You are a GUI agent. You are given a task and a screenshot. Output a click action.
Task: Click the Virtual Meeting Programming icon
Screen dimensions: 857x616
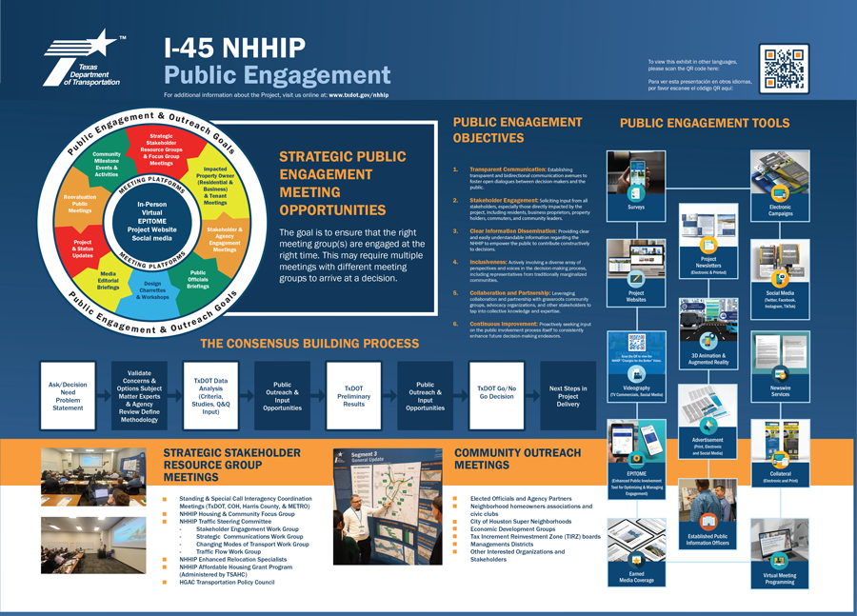point(779,561)
